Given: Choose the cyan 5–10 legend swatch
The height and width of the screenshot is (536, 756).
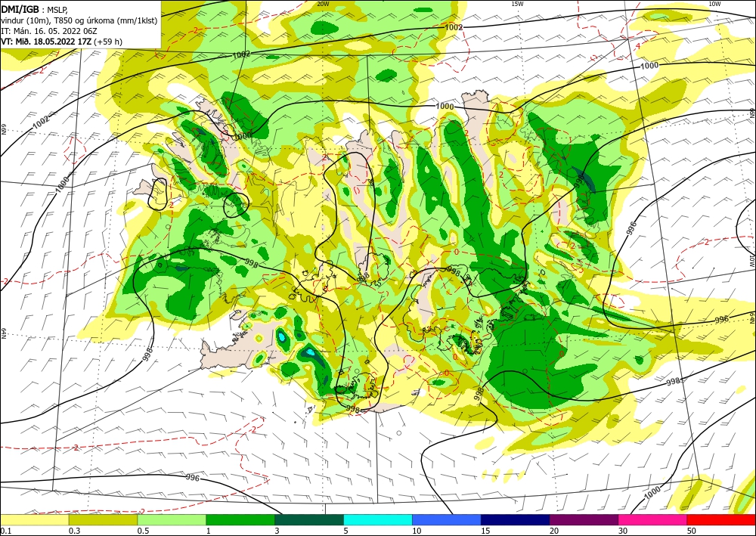Looking at the screenshot, I should 378,520.
